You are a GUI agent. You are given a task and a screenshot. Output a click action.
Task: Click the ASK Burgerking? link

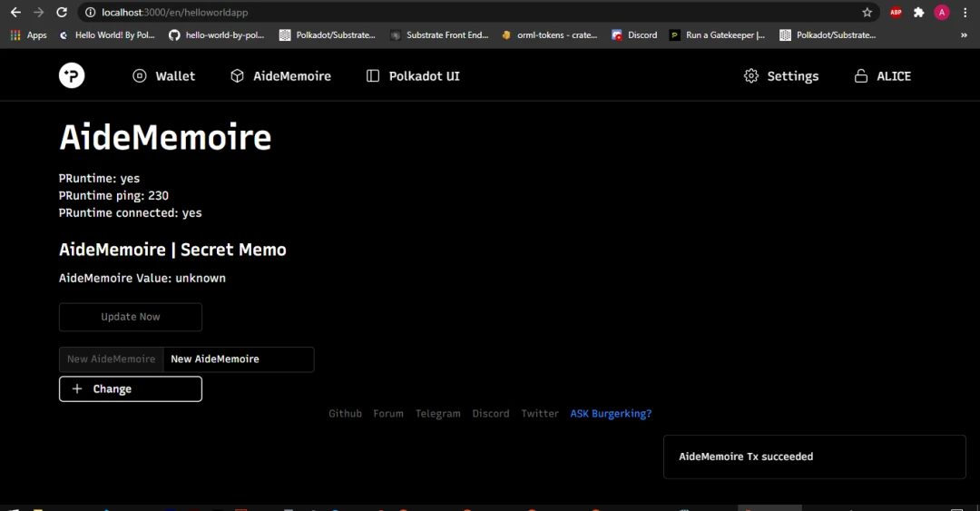tap(611, 413)
